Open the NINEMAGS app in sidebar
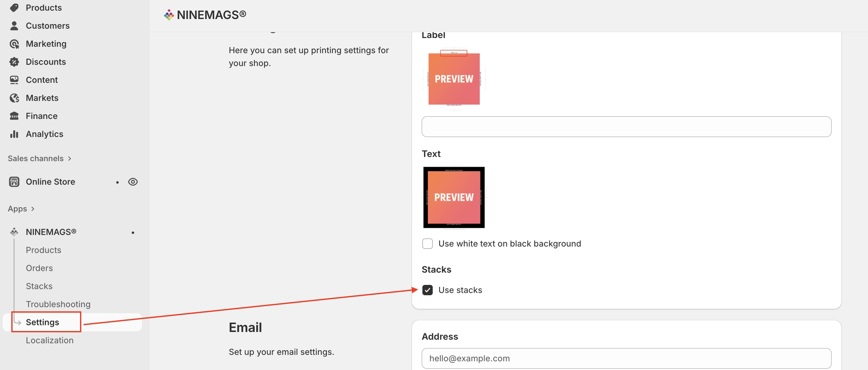 51,232
